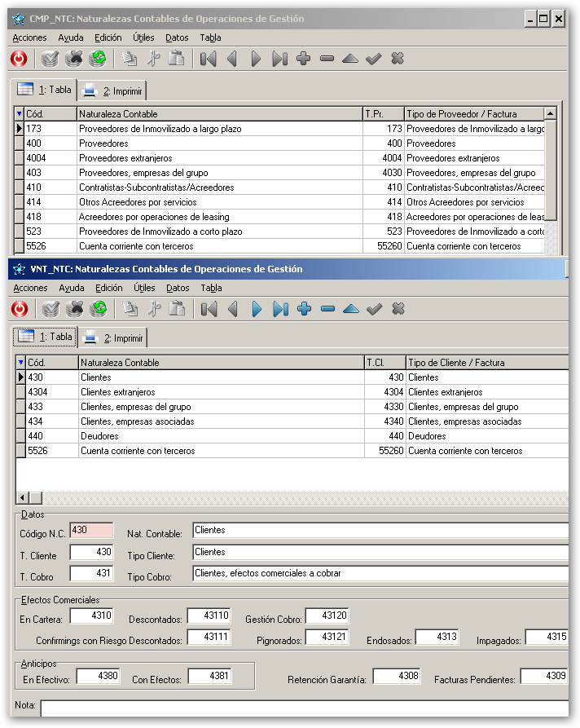Click blue edit triangle in VNT_NTC toolbar
The image size is (580, 728).
click(351, 309)
